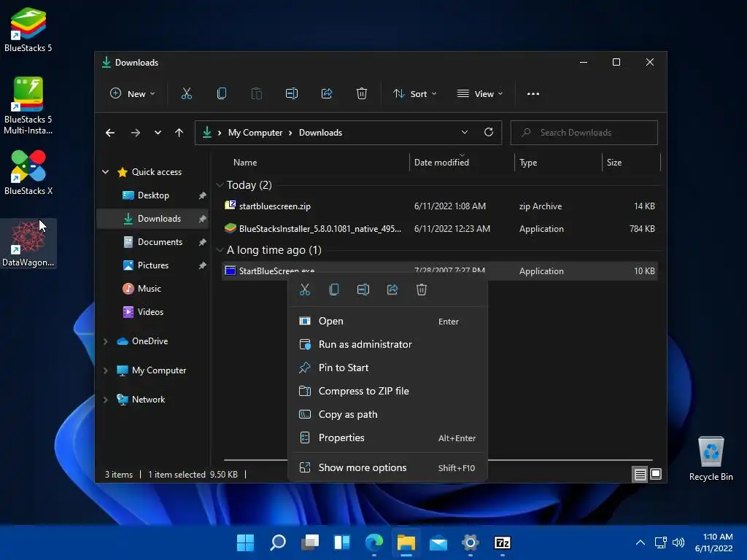The width and height of the screenshot is (747, 560).
Task: Open BlueStacks 5 desktop shortcut
Action: [x=28, y=29]
